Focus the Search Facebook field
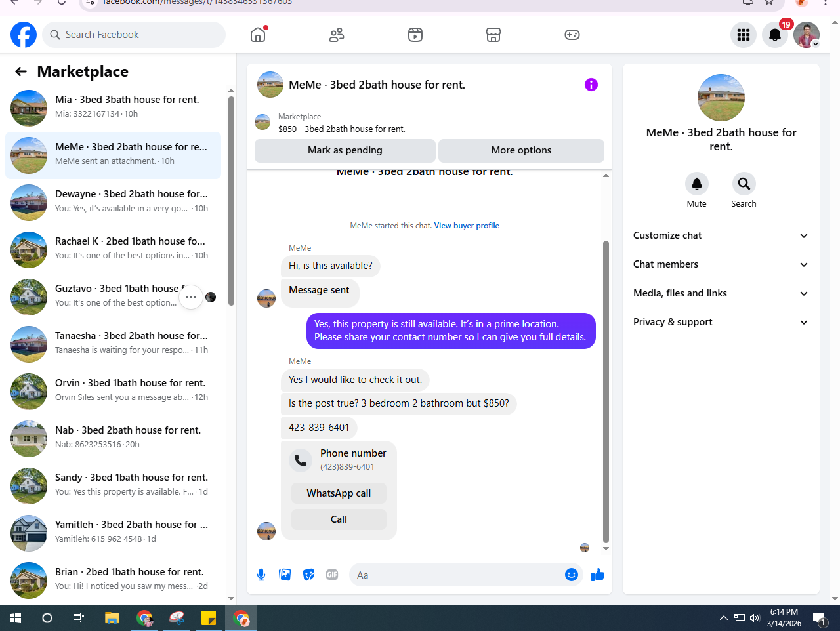This screenshot has width=840, height=631. coord(134,35)
